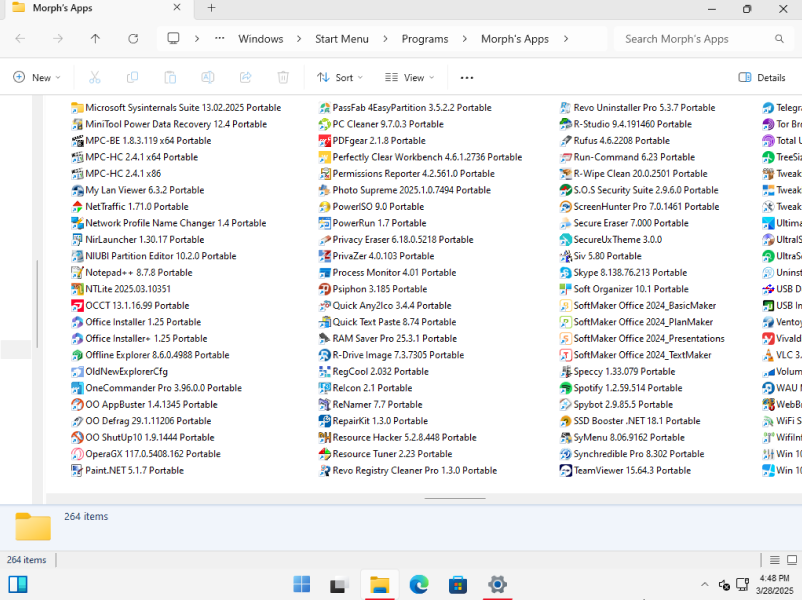Toggle the Details pane

point(762,77)
